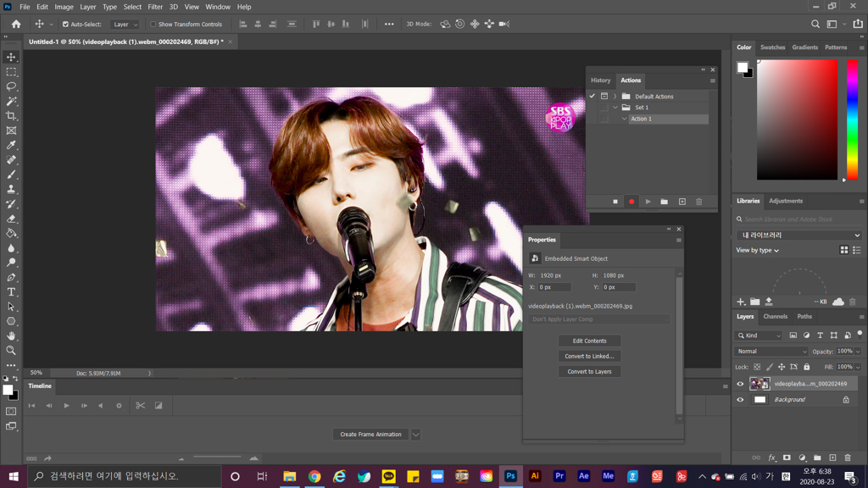This screenshot has width=868, height=488.
Task: Delete selected action with trash icon
Action: 698,202
